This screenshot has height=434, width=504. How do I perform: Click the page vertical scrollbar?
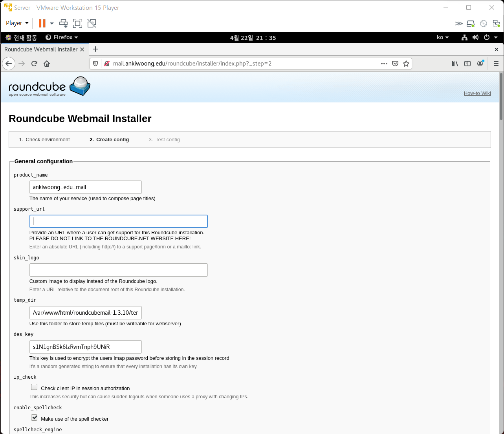coord(501,96)
